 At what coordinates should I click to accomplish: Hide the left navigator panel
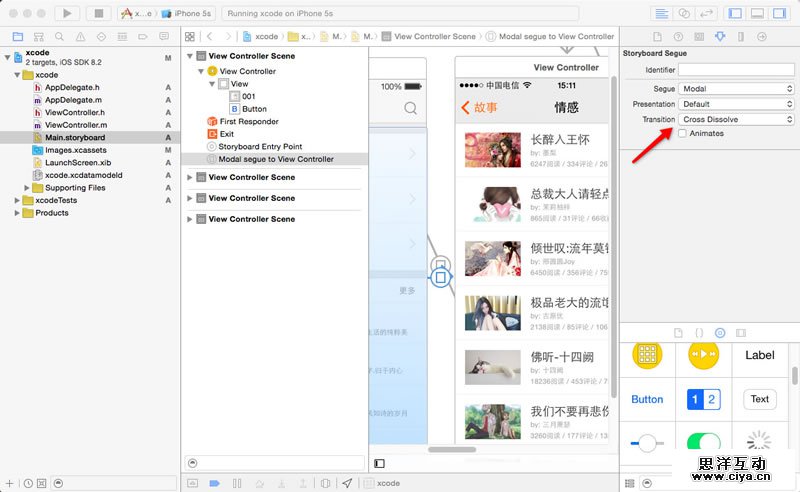coord(735,13)
